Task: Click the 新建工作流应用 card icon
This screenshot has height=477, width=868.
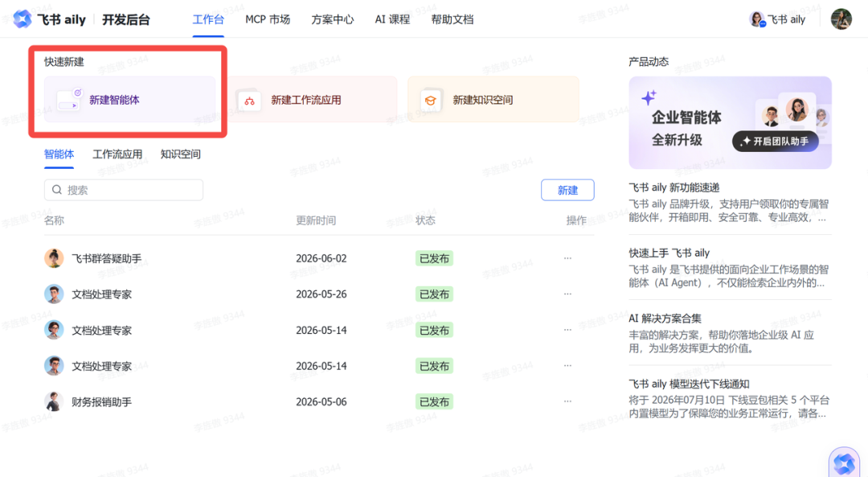Action: click(x=249, y=101)
